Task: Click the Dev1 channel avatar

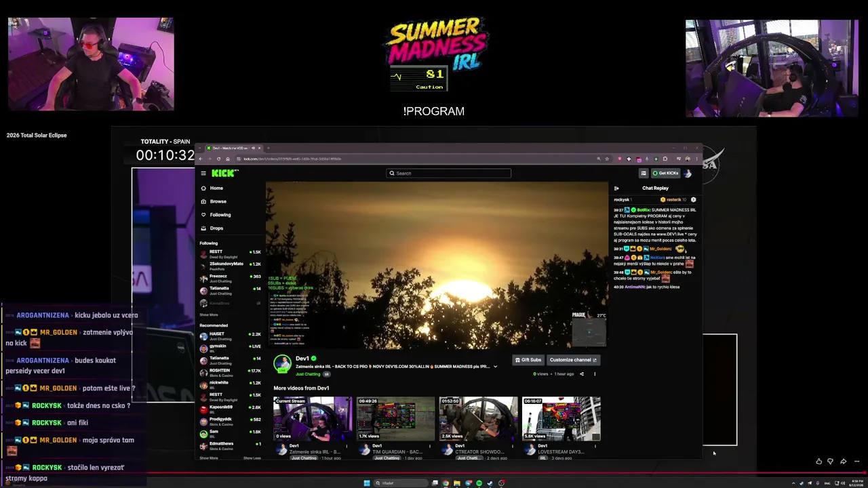Action: pyautogui.click(x=282, y=364)
